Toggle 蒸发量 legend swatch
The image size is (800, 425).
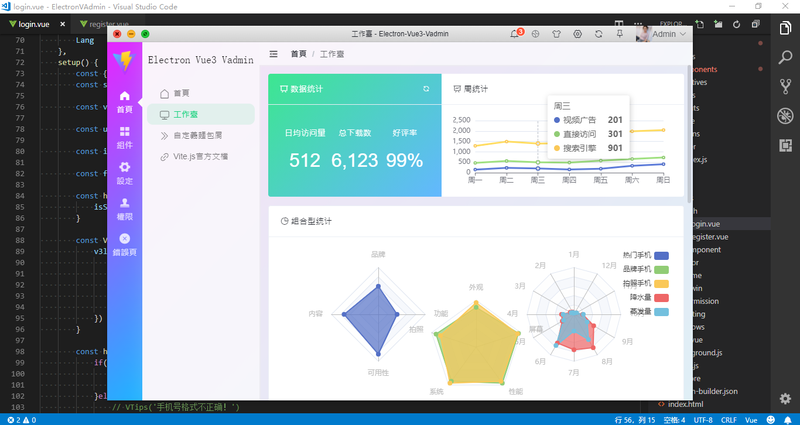[x=661, y=312]
